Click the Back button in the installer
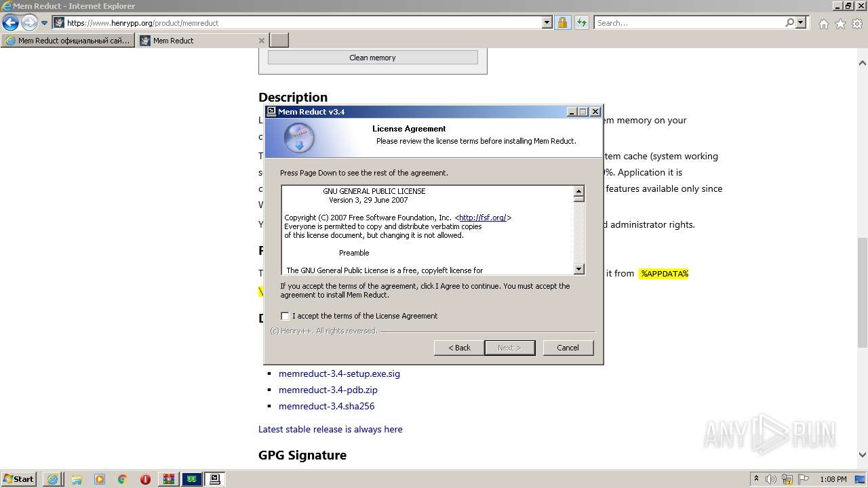868x488 pixels. tap(459, 348)
